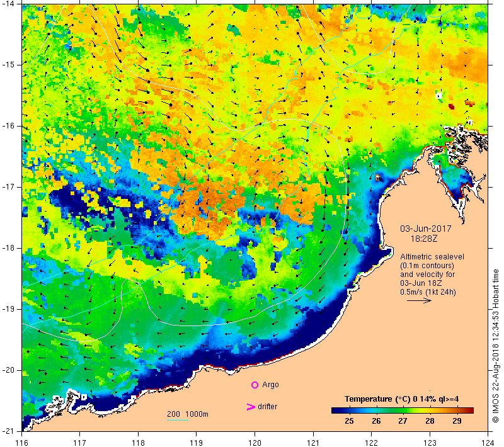Click the '118' longitude axis label
The image size is (504, 447).
138,443
